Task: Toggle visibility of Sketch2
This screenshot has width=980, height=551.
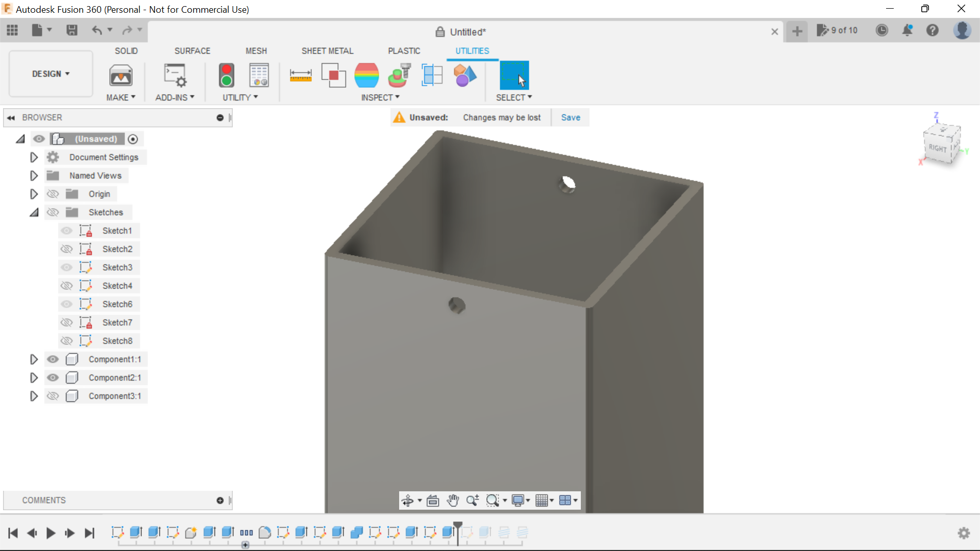Action: click(67, 249)
